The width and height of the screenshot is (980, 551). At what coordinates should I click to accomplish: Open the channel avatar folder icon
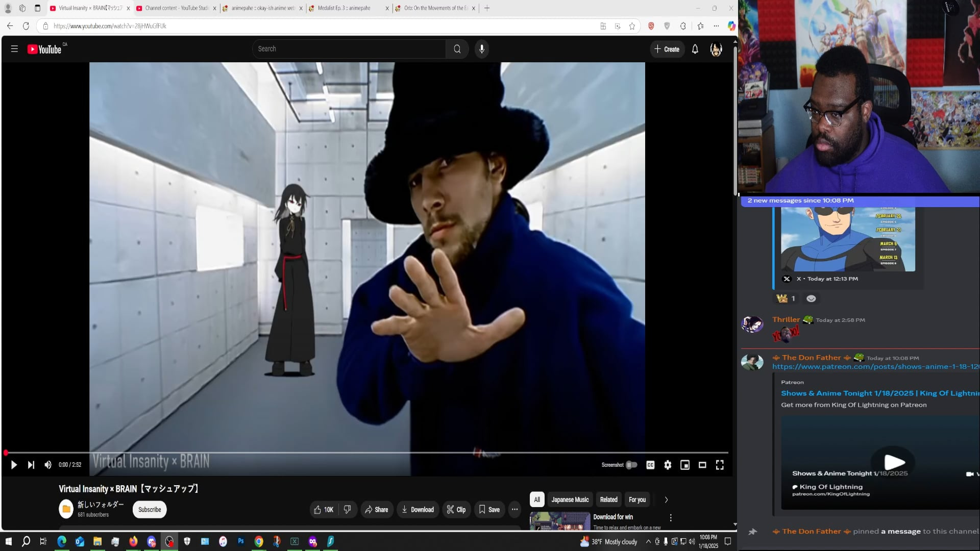[x=66, y=509]
